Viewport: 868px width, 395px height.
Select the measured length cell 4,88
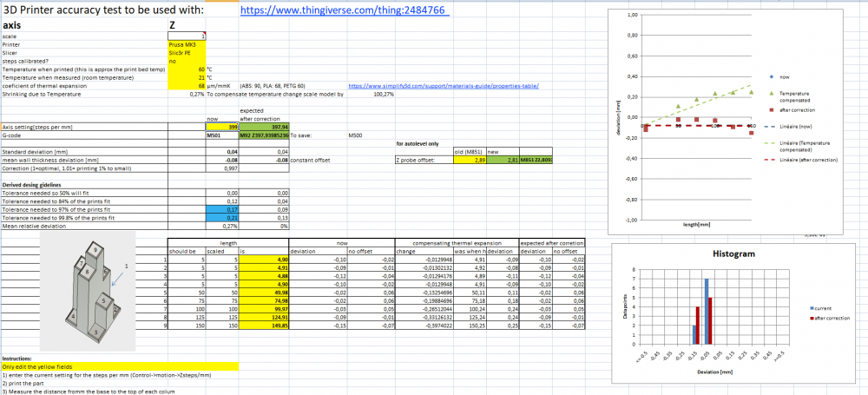tap(264, 275)
